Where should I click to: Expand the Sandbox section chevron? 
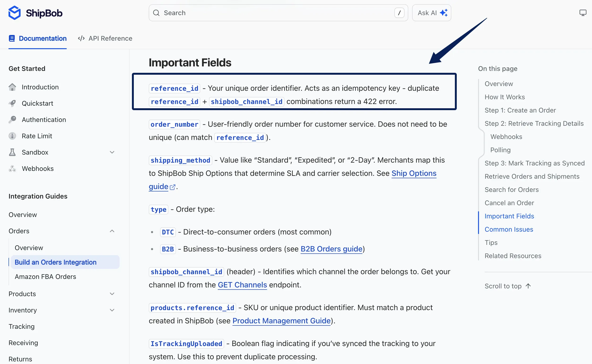(x=112, y=152)
